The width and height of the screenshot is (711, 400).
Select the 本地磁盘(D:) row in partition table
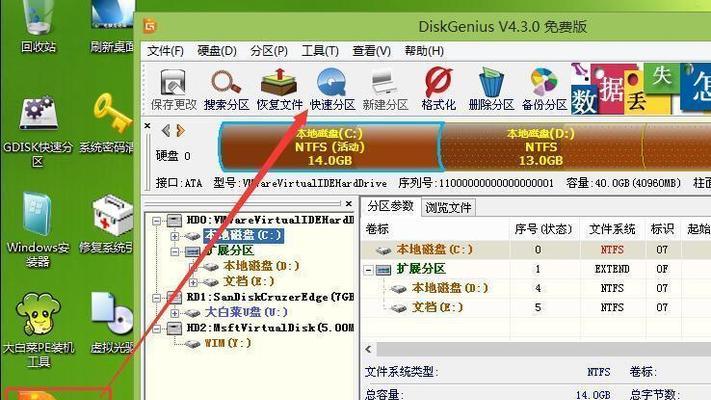coord(536,288)
